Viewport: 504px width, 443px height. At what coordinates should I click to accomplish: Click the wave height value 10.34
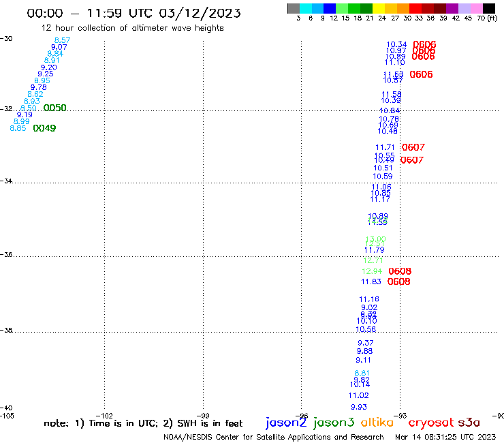click(396, 44)
